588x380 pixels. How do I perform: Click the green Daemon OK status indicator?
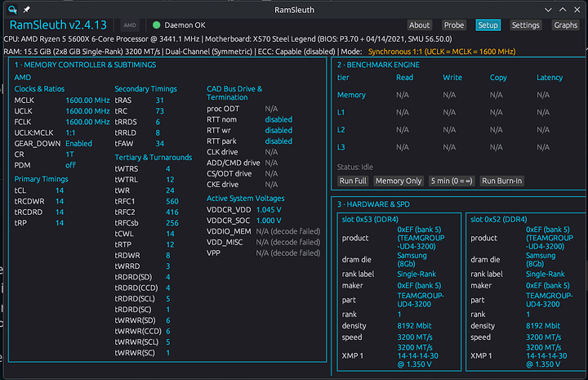click(x=156, y=25)
